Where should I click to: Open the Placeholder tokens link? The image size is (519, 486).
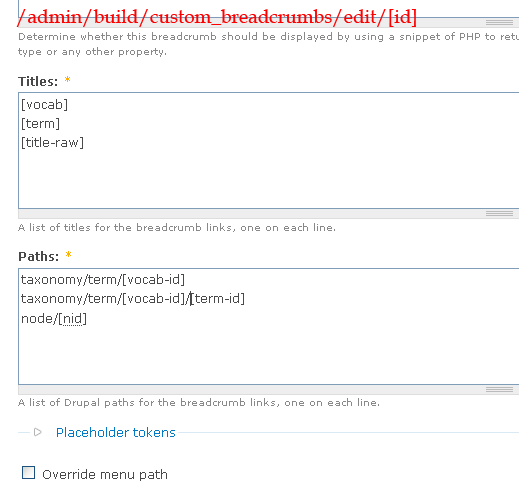[x=116, y=432]
